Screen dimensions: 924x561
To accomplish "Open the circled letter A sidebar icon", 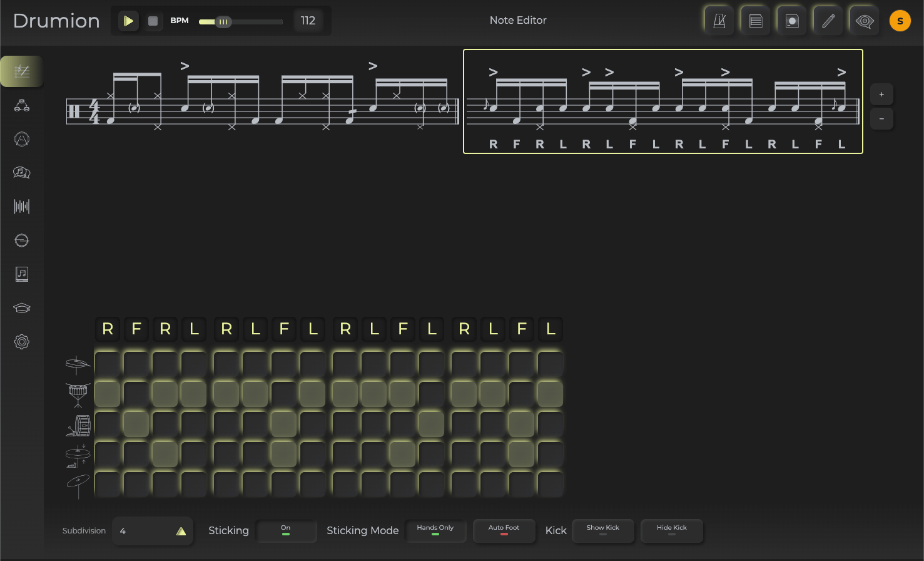I will [x=22, y=139].
